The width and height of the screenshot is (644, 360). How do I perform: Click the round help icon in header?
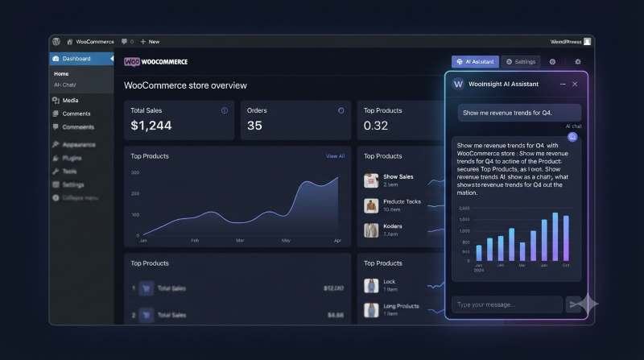tap(552, 62)
